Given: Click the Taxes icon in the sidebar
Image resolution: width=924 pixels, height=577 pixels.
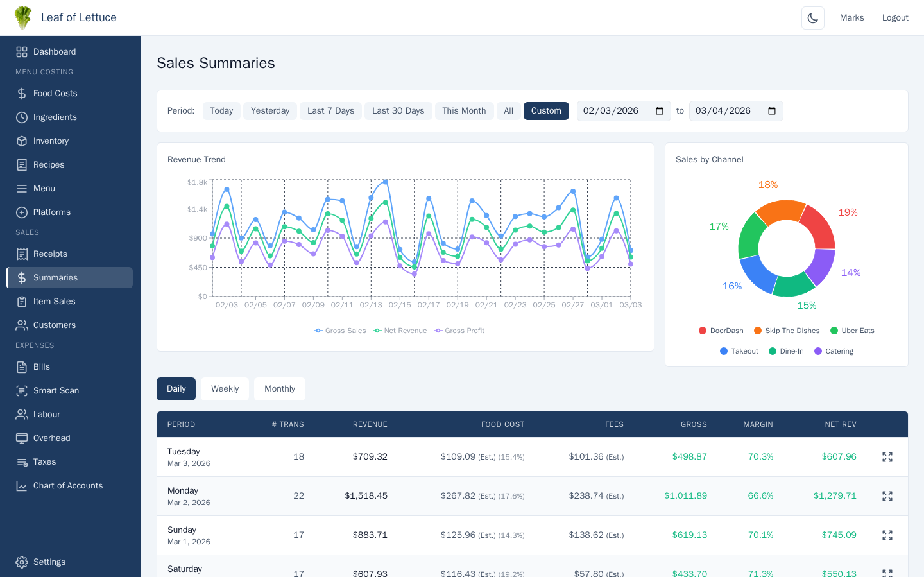Looking at the screenshot, I should point(22,462).
